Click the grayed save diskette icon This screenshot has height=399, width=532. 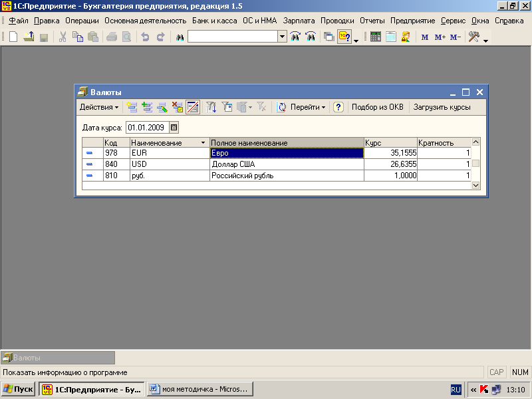[x=44, y=37]
